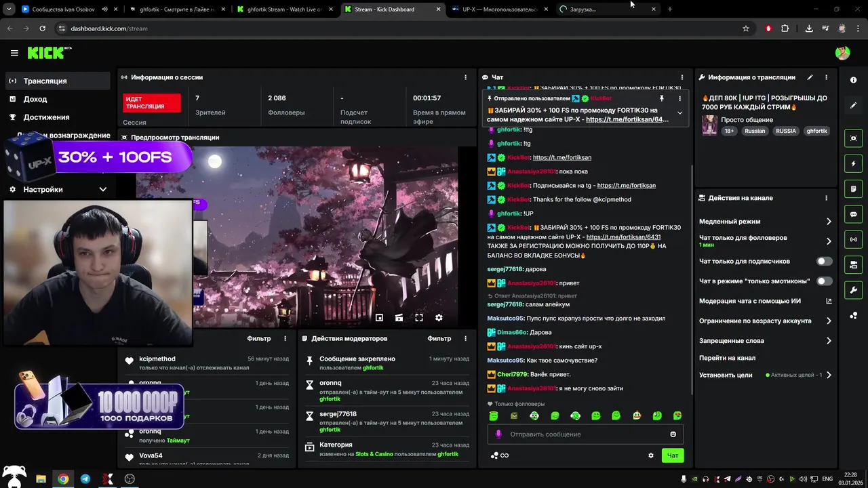Screen dimensions: 868x488
Task: Unpin the pinned chat message
Action: [662, 98]
